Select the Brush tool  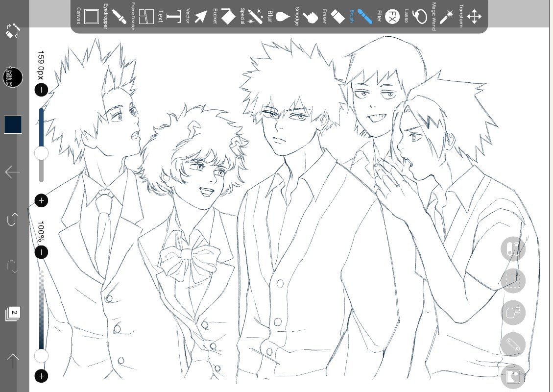pyautogui.click(x=361, y=16)
